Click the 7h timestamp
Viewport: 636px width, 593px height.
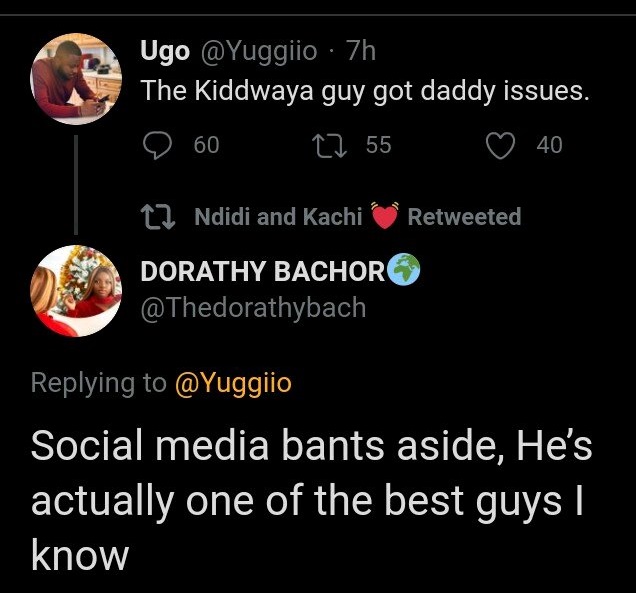point(359,49)
